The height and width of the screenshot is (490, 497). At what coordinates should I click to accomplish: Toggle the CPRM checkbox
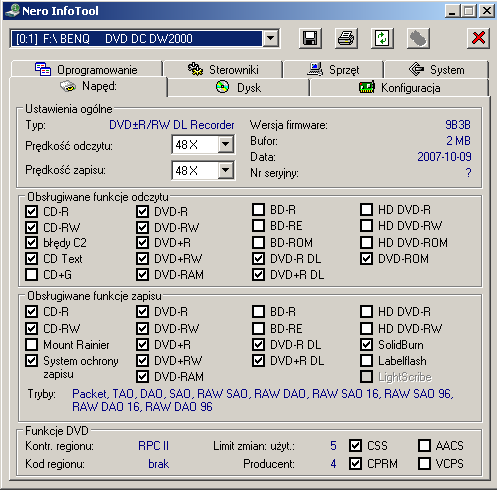tap(355, 463)
